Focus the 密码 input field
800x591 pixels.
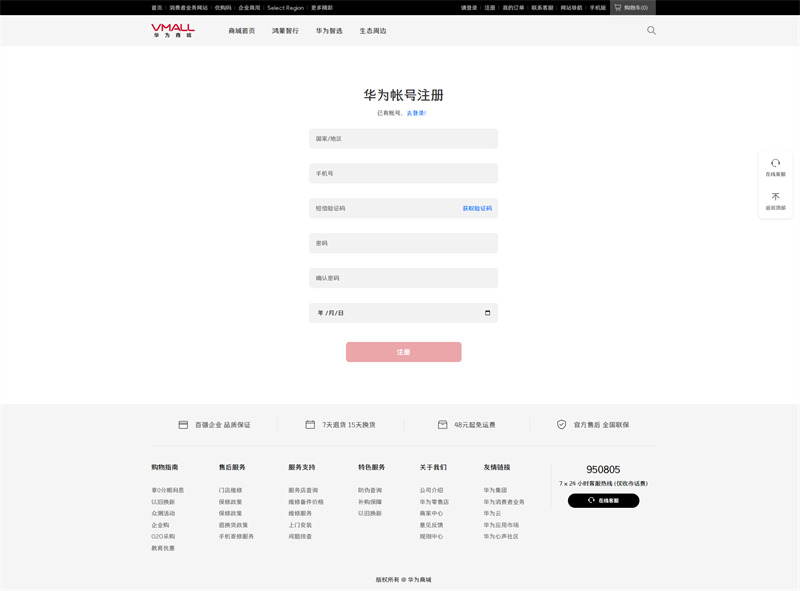[x=403, y=243]
